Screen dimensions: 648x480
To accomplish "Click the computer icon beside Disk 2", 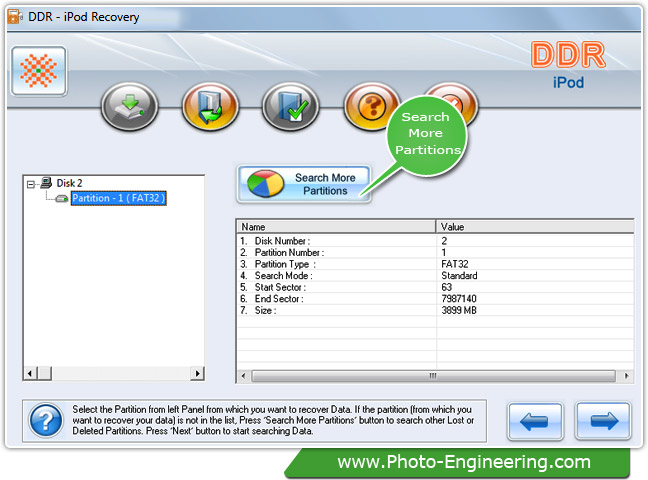I will tap(46, 182).
